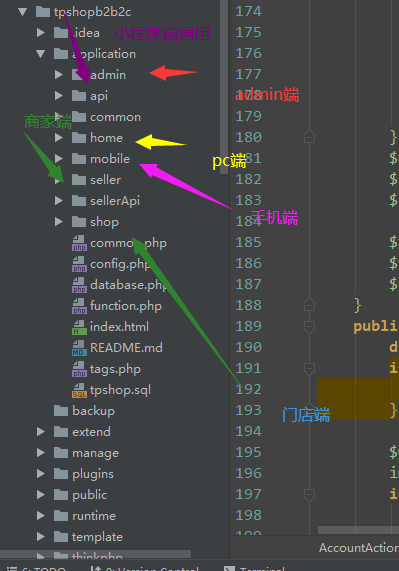Open the tags.php file icon
The width and height of the screenshot is (399, 571).
tap(79, 369)
